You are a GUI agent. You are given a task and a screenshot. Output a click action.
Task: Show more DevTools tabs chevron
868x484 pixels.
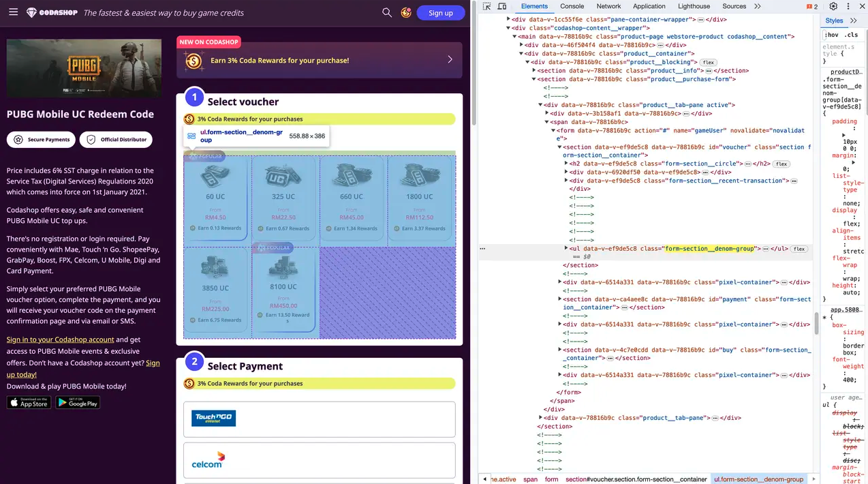[x=758, y=6]
